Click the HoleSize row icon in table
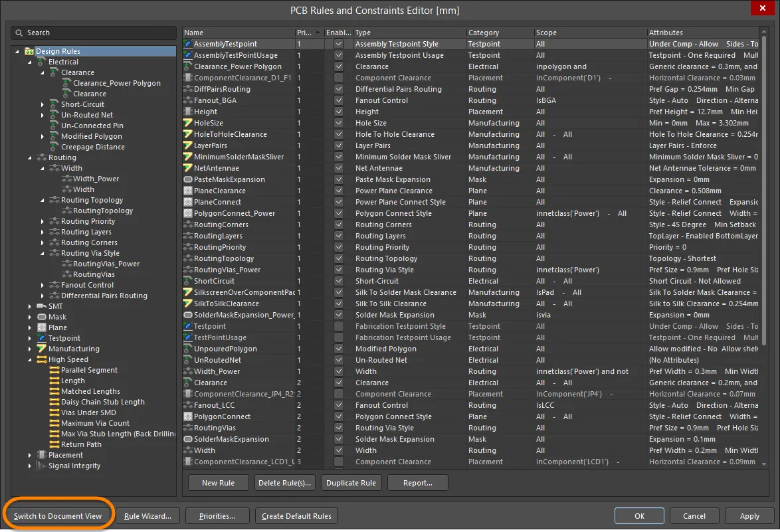The width and height of the screenshot is (780, 532). point(188,123)
